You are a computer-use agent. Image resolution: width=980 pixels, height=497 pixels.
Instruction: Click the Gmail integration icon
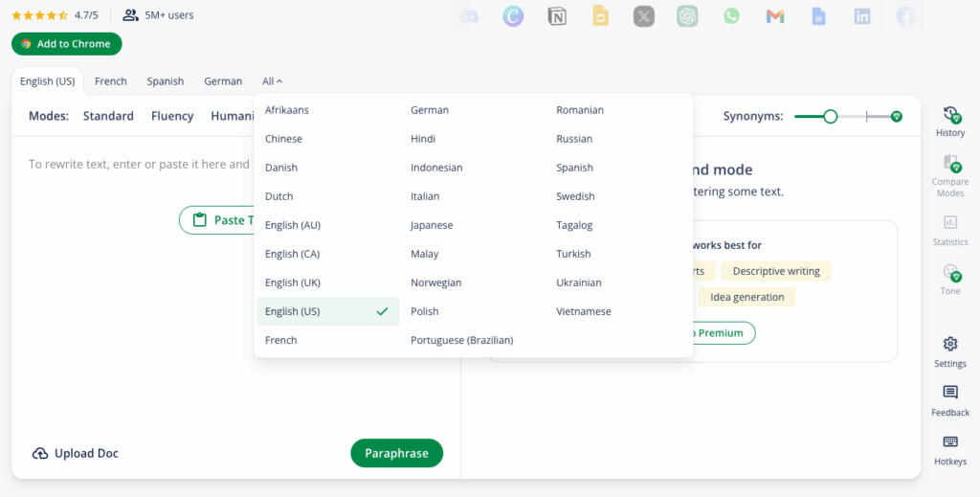775,17
